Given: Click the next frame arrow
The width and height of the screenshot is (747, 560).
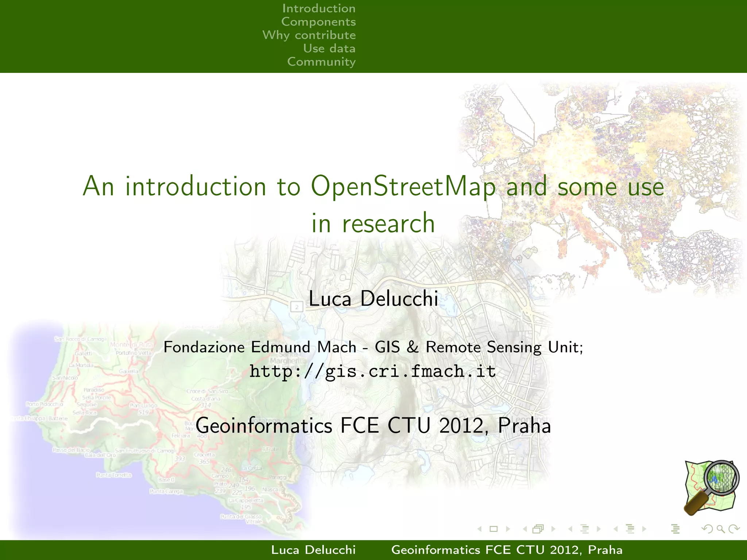Looking at the screenshot, I should point(553,529).
